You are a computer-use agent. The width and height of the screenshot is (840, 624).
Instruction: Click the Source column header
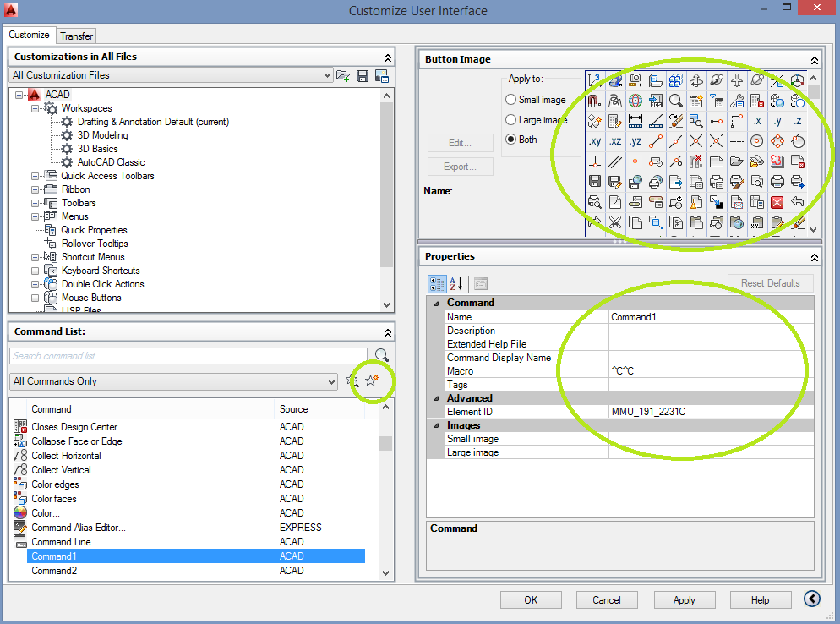pyautogui.click(x=319, y=409)
